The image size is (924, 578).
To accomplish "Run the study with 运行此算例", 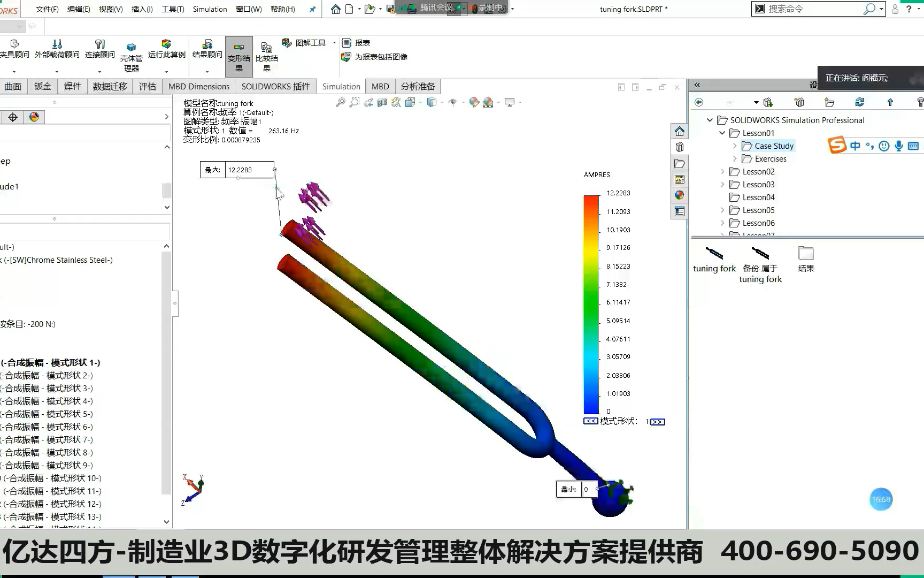I will click(167, 48).
